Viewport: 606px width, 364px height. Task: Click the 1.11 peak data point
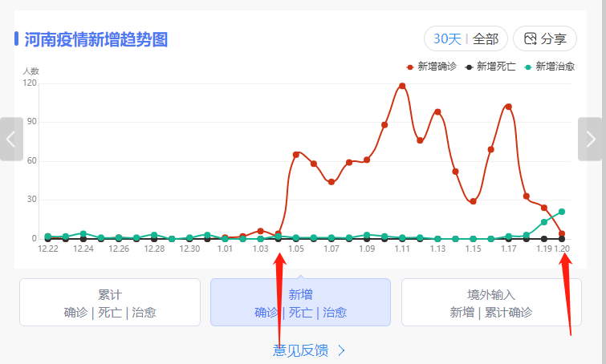pos(402,86)
